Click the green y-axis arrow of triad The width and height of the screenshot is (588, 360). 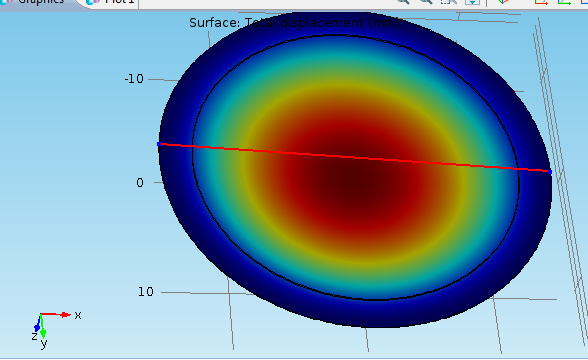pyautogui.click(x=42, y=326)
